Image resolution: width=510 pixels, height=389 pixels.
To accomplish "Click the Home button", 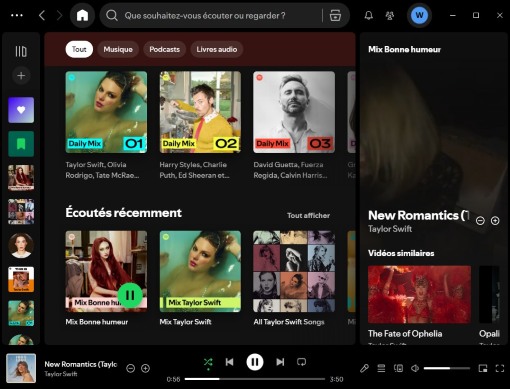I will tap(82, 15).
